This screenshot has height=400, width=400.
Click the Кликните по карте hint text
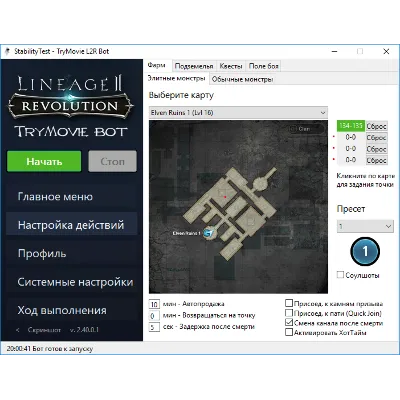point(365,180)
